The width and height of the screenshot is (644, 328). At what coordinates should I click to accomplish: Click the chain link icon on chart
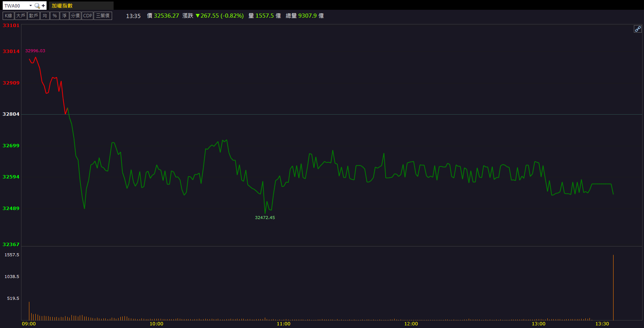point(638,29)
